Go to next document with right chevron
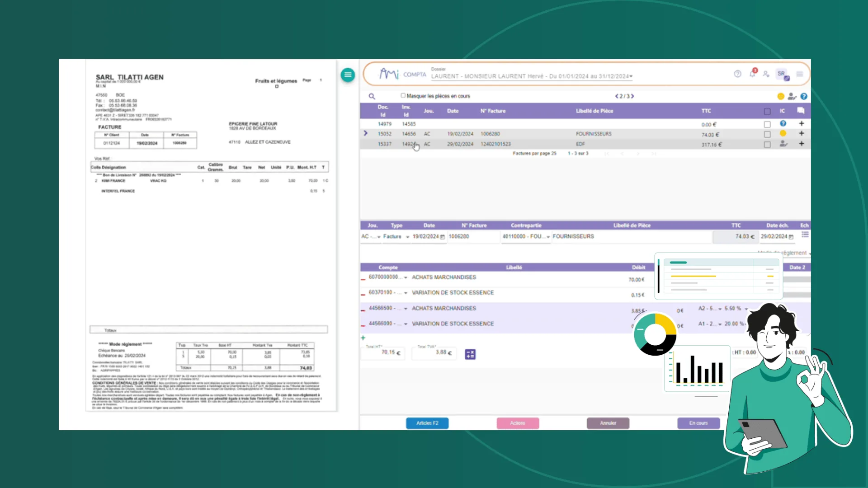The width and height of the screenshot is (868, 488). (x=632, y=96)
